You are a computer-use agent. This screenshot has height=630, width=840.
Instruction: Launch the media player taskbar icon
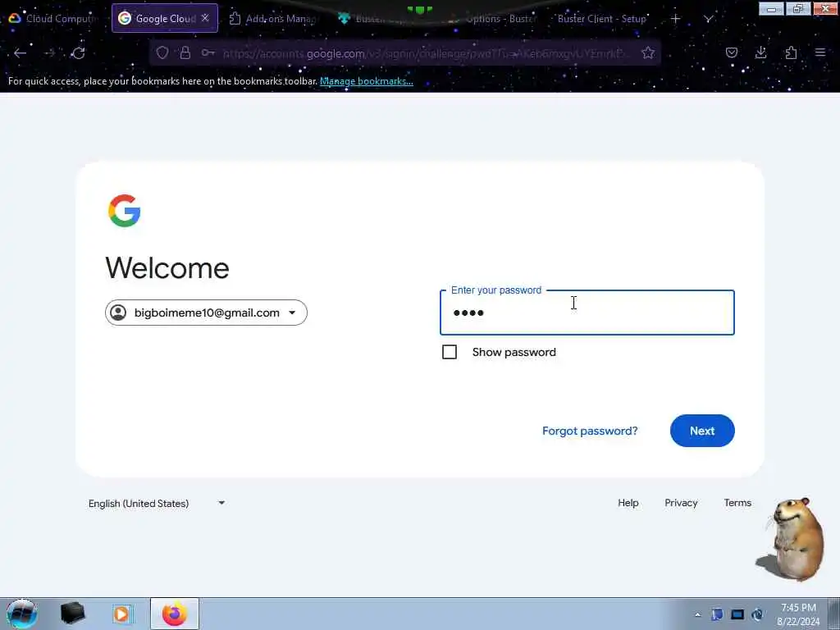point(122,614)
